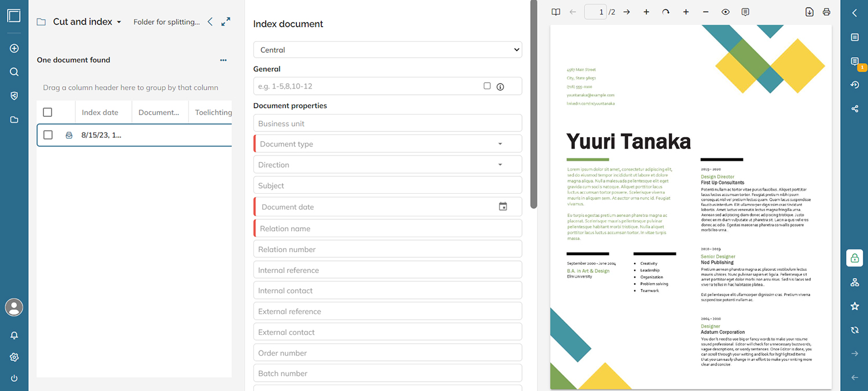Click the version history icon
868x391 pixels.
(x=855, y=85)
